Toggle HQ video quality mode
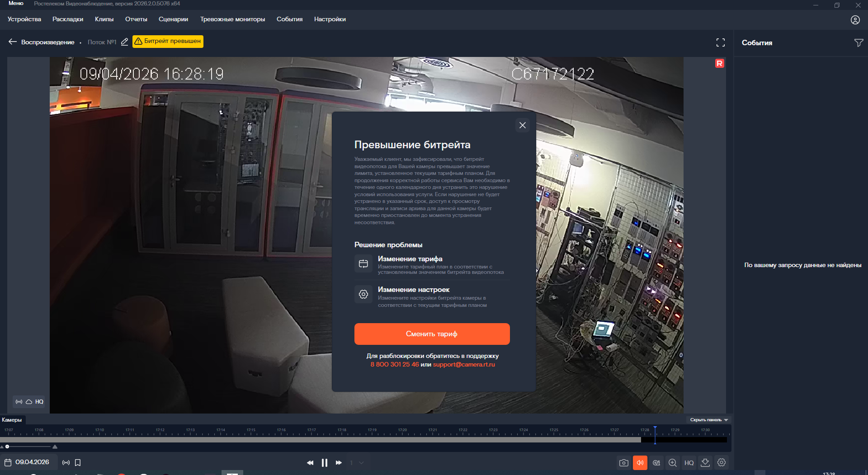Image resolution: width=868 pixels, height=475 pixels. point(689,462)
